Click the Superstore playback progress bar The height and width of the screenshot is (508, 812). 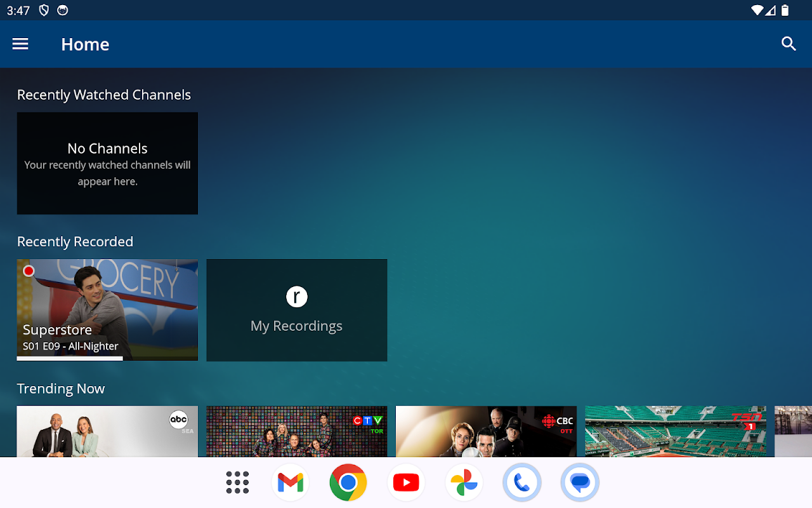point(70,359)
